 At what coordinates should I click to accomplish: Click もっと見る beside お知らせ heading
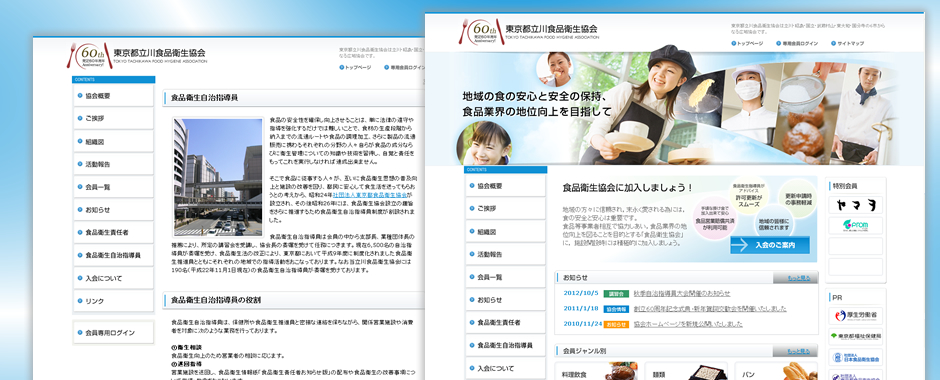tap(798, 278)
